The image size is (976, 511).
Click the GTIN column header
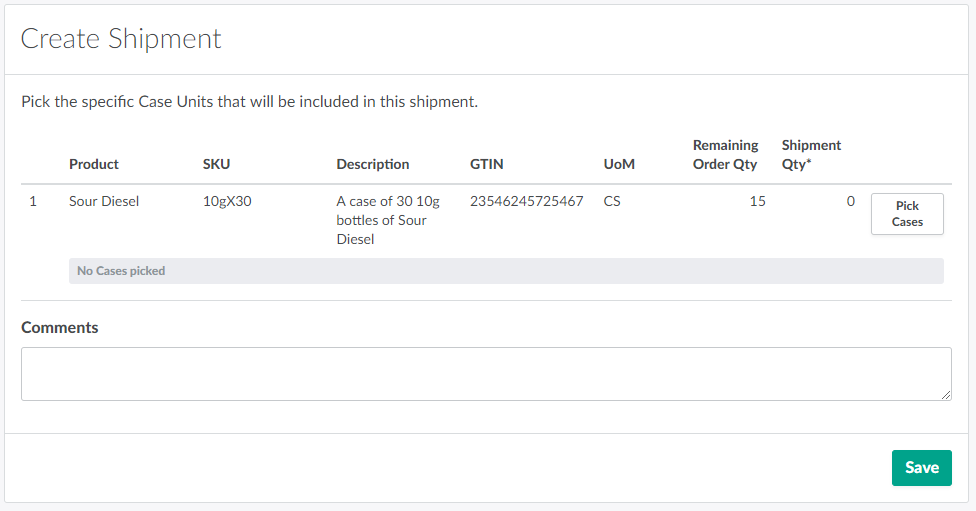[x=488, y=164]
